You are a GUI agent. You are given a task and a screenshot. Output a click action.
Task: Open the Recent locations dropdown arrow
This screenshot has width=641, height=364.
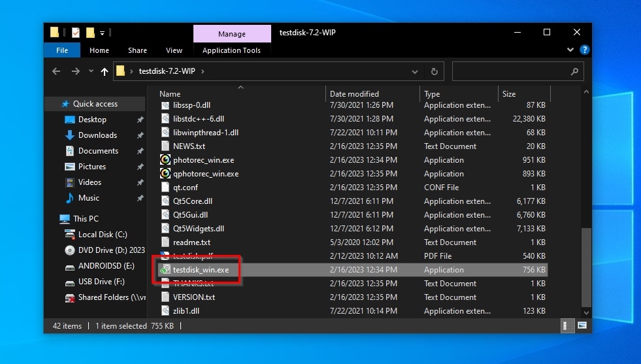91,71
